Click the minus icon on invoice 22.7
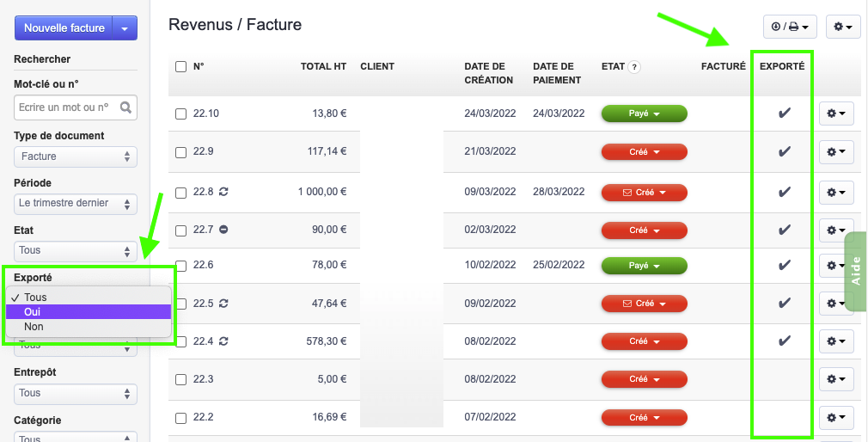The width and height of the screenshot is (868, 442). tap(223, 230)
